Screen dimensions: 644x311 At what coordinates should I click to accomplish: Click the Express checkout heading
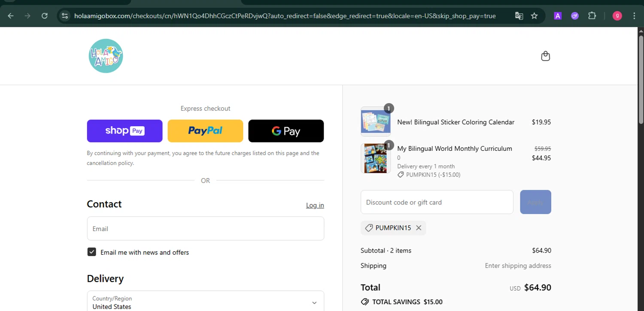coord(205,109)
